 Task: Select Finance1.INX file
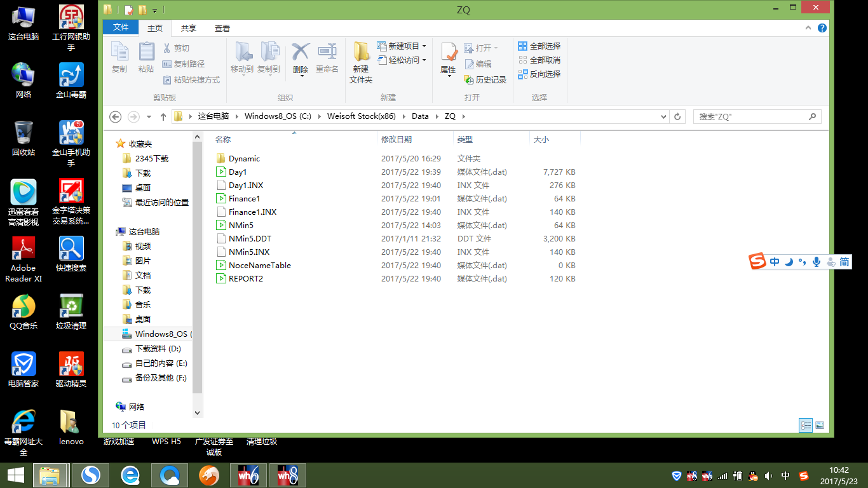tap(252, 212)
